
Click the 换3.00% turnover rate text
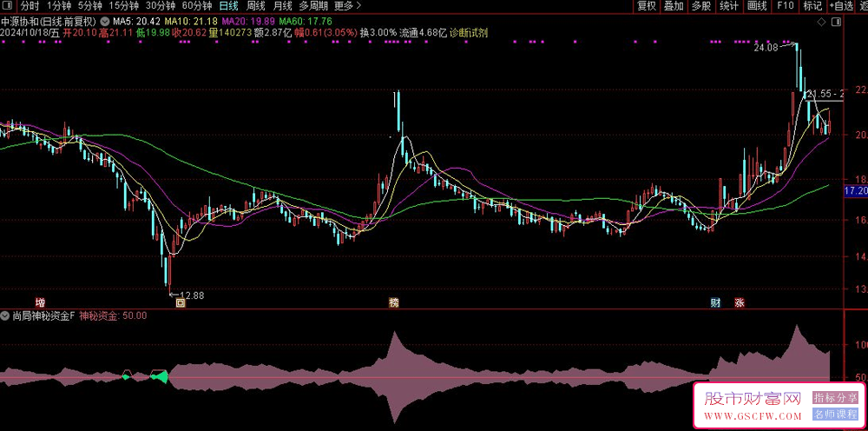(x=378, y=33)
